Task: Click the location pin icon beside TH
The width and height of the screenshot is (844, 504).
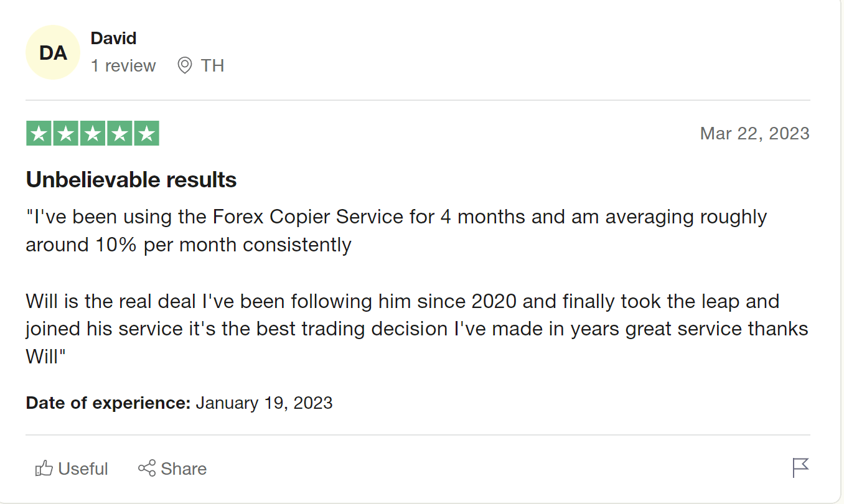Action: point(184,65)
